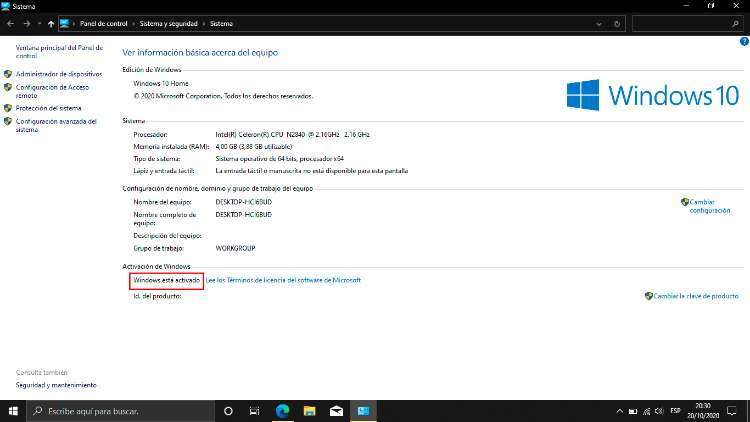The image size is (750, 422).
Task: Open Ventana principal del Panel de control
Action: point(59,52)
